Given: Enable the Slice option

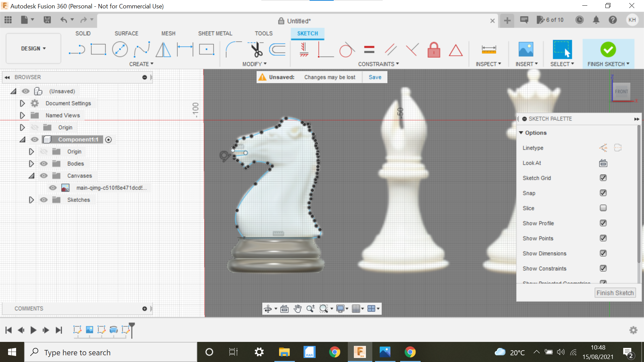Looking at the screenshot, I should point(603,208).
